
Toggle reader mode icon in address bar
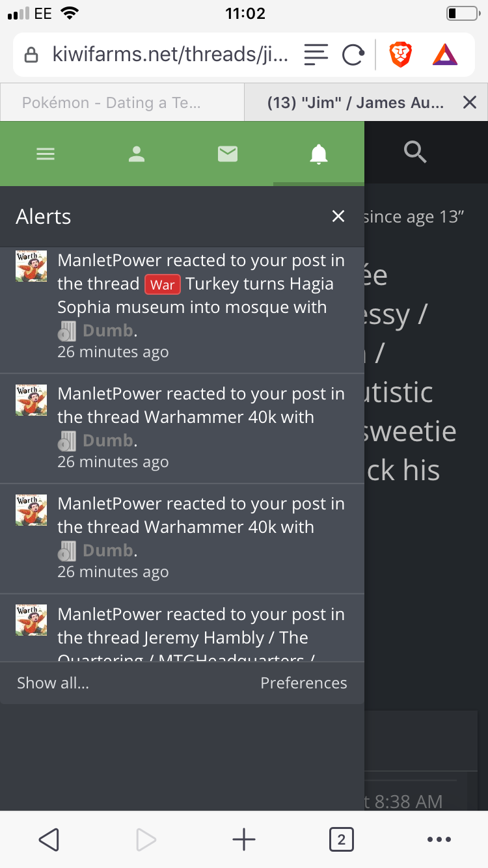click(x=316, y=55)
